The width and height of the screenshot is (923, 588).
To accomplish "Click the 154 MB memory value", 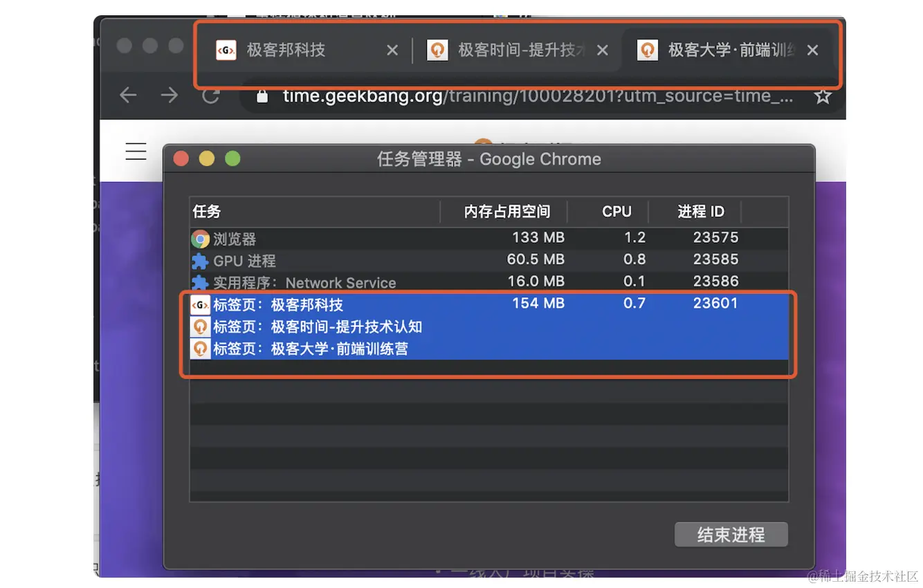I will pos(538,303).
